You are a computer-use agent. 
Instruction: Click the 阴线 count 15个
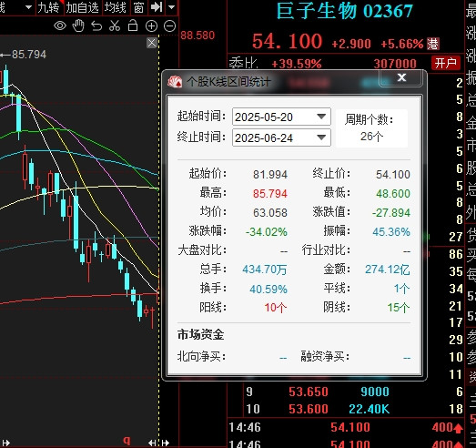point(399,308)
